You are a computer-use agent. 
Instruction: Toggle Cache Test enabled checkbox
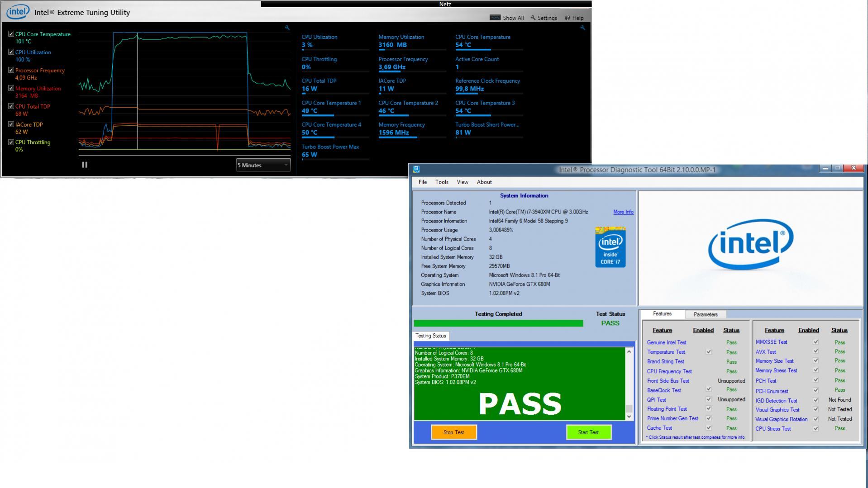[708, 428]
